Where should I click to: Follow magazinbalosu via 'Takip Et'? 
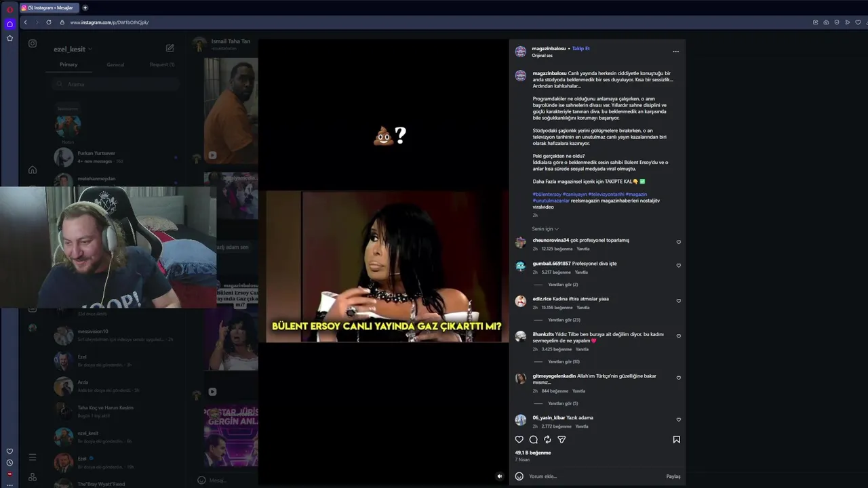coord(581,49)
